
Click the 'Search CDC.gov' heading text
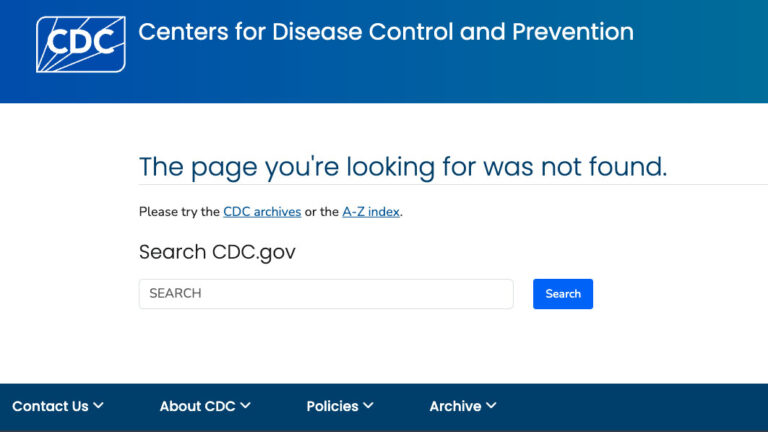pyautogui.click(x=217, y=252)
